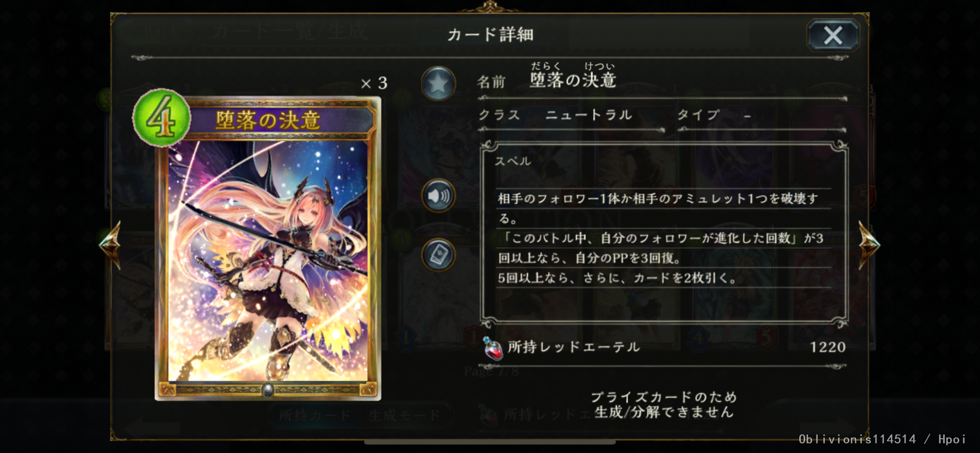Go to the previous card with left arrow
980x453 pixels.
click(x=110, y=245)
